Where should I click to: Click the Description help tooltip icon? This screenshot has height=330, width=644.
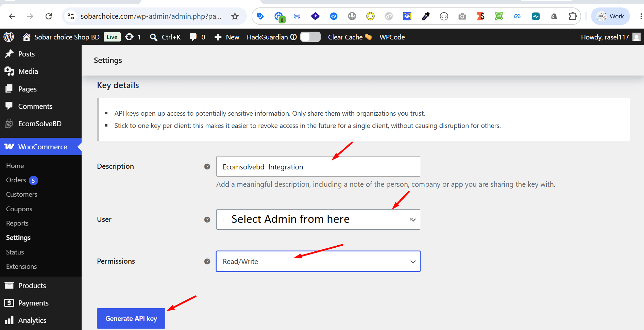coord(207,166)
